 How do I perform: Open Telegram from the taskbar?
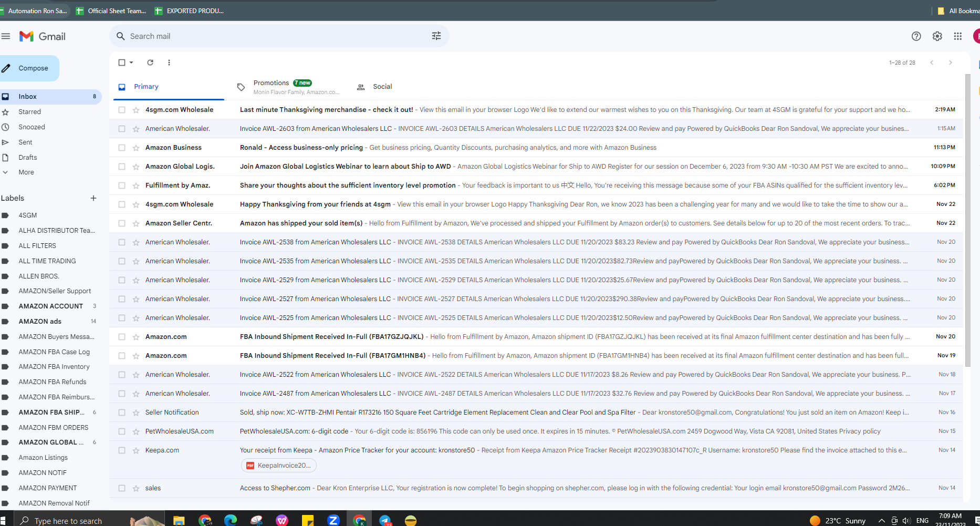tap(385, 520)
